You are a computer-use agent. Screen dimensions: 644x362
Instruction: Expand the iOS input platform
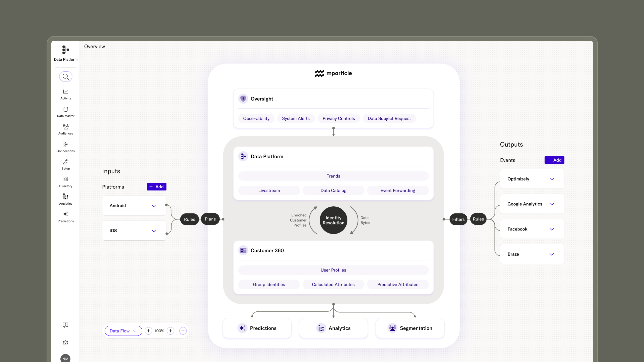(154, 230)
